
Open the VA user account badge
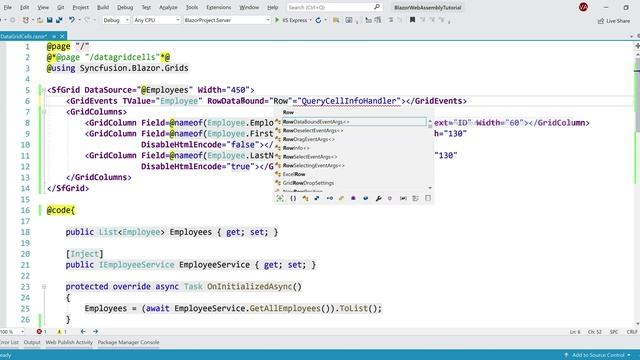pyautogui.click(x=583, y=7)
